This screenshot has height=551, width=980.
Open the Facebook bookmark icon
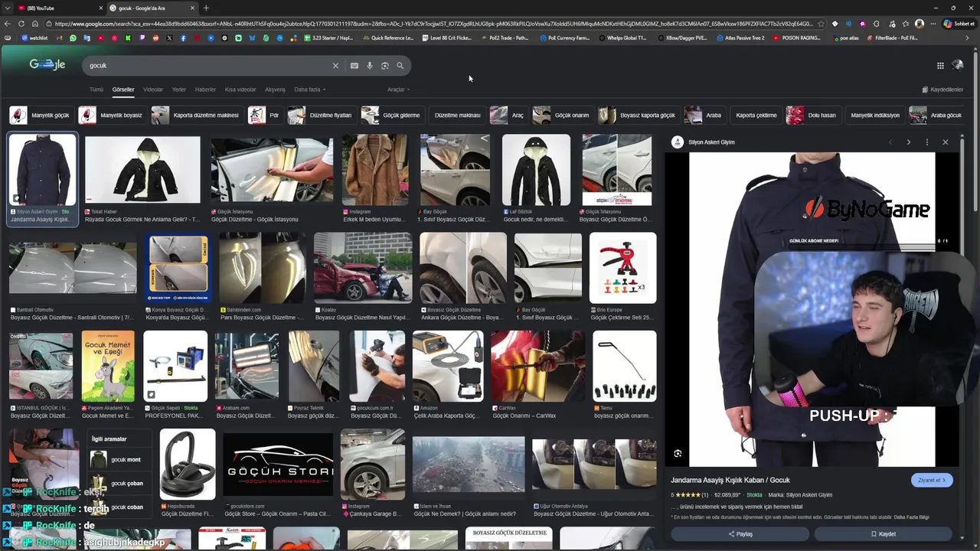coord(183,37)
